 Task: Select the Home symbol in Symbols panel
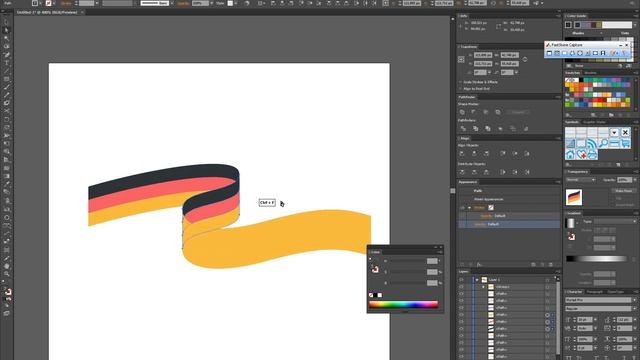pos(570,155)
